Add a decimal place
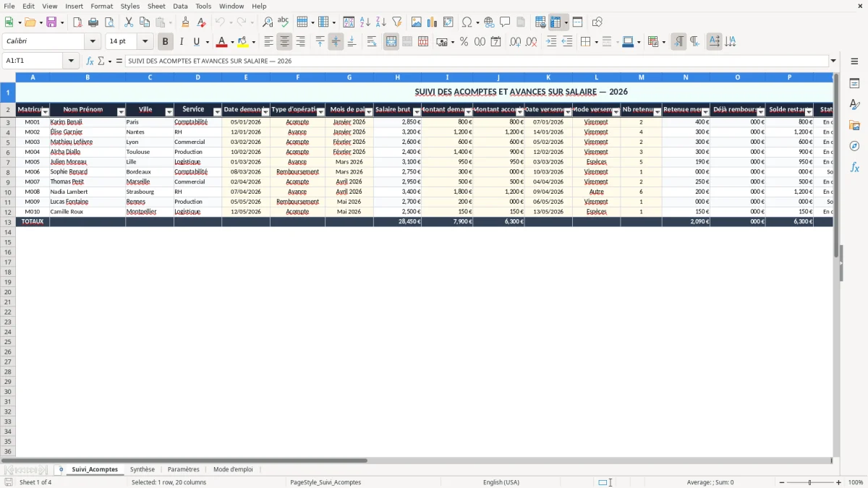The width and height of the screenshot is (868, 488). coord(515,42)
